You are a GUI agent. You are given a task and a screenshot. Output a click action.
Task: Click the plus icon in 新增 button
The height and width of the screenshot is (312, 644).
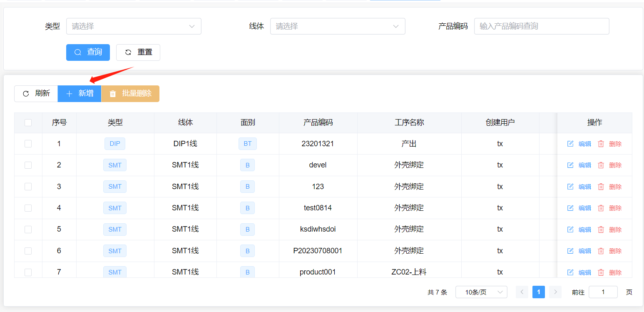(x=69, y=94)
